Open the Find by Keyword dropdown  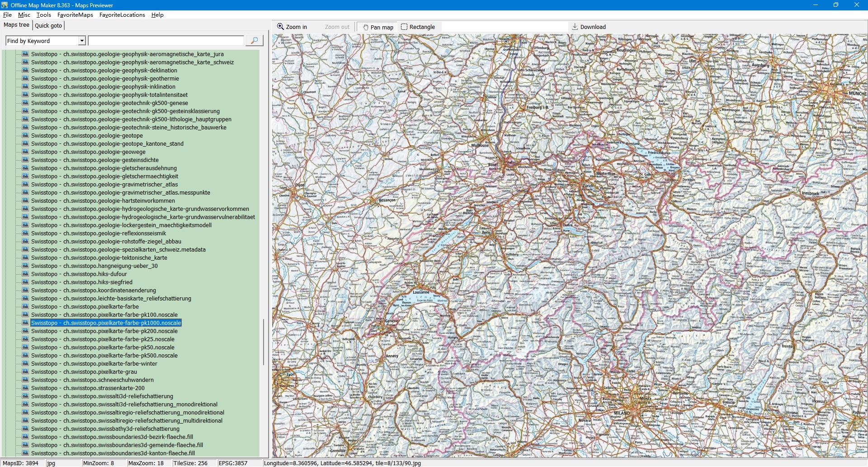click(82, 41)
